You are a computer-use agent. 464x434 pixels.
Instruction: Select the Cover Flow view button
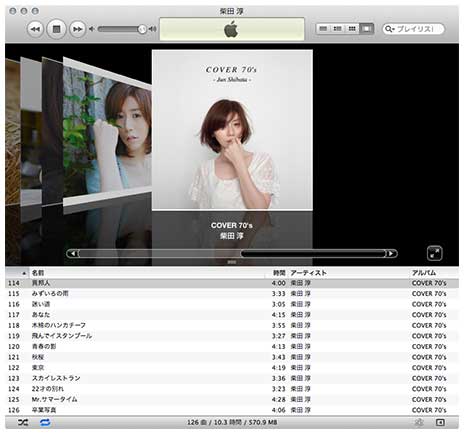pos(367,29)
